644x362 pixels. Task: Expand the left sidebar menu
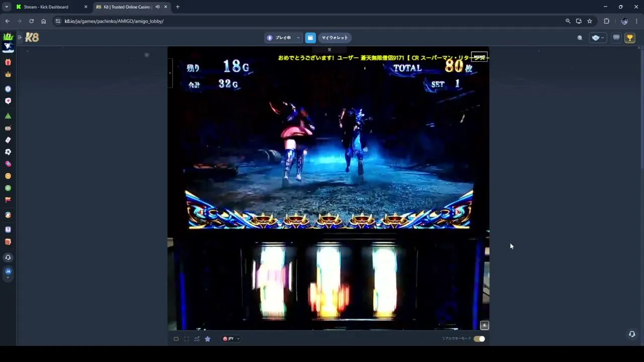pos(19,37)
